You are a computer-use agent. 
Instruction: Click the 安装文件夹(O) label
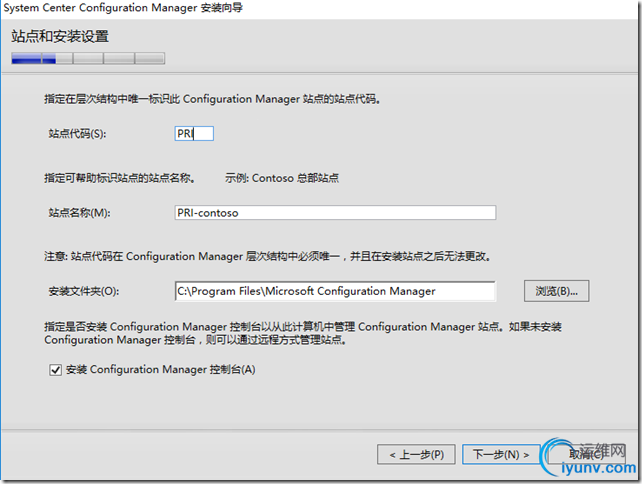(x=84, y=291)
